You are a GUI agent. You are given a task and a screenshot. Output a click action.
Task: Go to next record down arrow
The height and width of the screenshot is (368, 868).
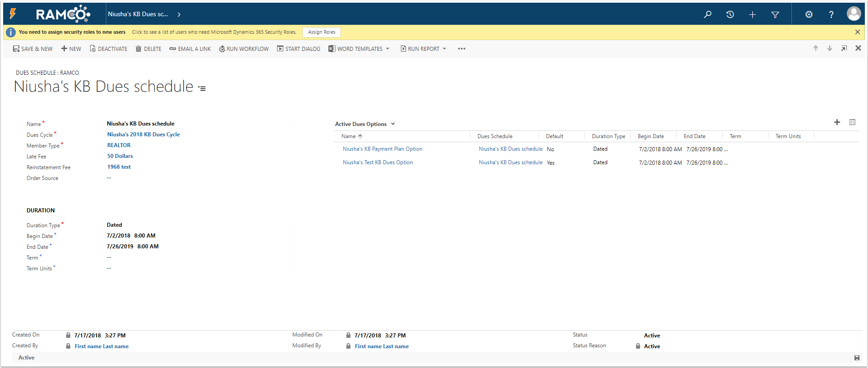tap(829, 48)
